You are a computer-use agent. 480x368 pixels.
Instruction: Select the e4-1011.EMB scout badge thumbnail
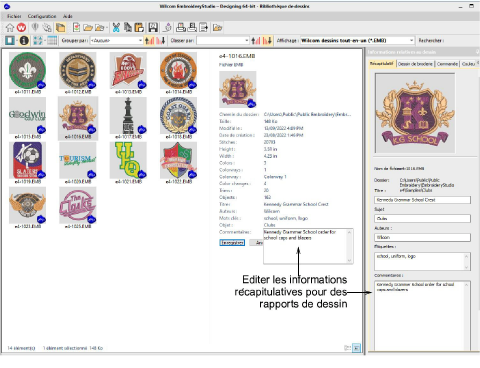[x=27, y=73]
